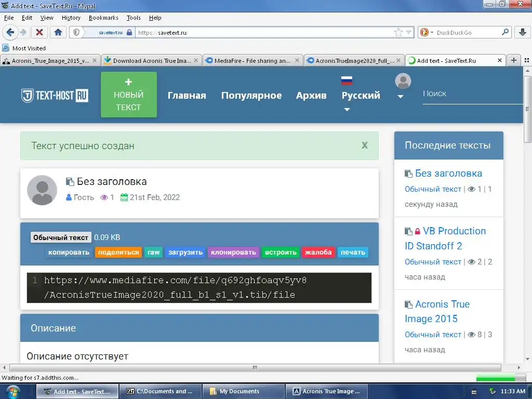
Task: Click the НОВЫЙ ТЕКСТ green button
Action: click(x=129, y=95)
